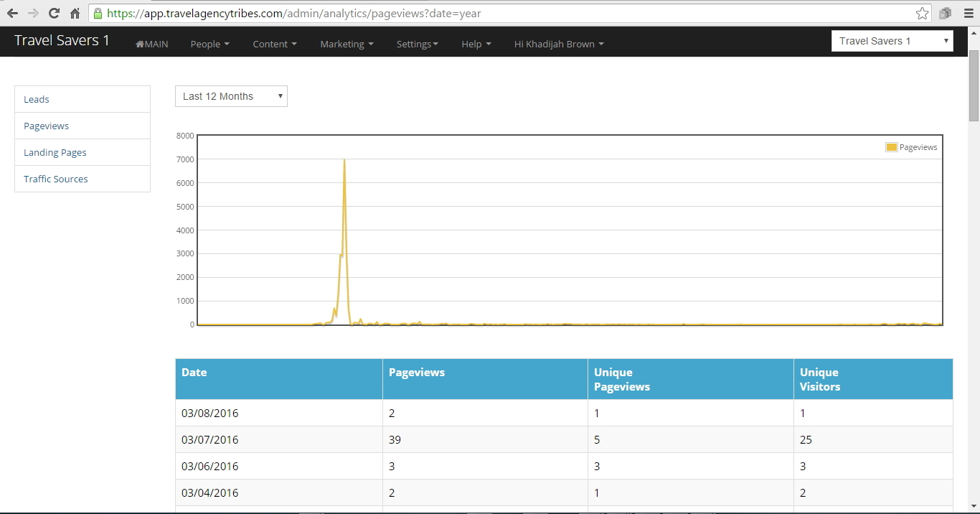The height and width of the screenshot is (514, 980).
Task: Click the Landing Pages sidebar link
Action: [55, 152]
